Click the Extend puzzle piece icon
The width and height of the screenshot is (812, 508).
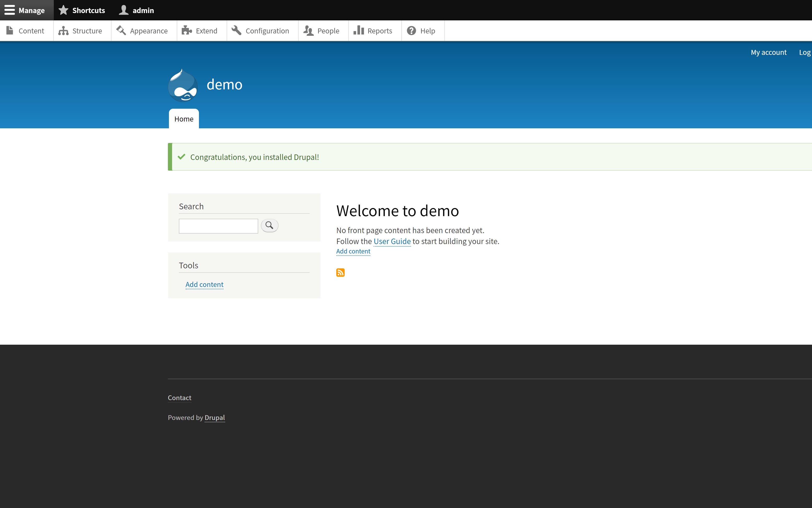[x=187, y=31]
